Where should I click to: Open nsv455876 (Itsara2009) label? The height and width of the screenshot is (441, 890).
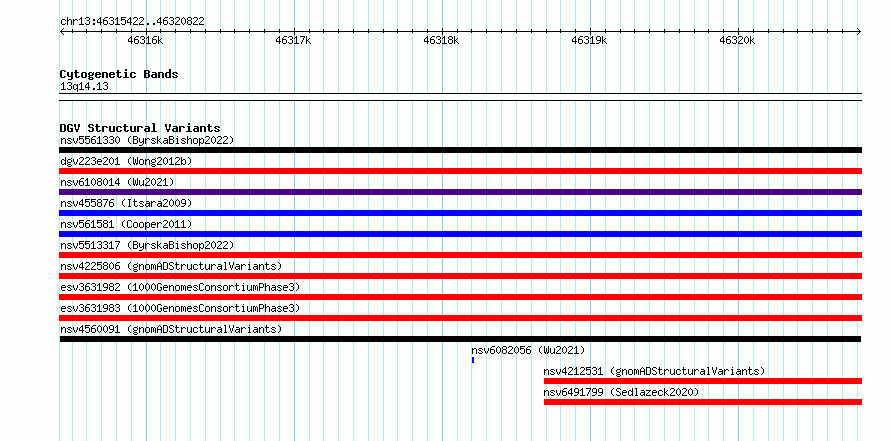[x=126, y=203]
